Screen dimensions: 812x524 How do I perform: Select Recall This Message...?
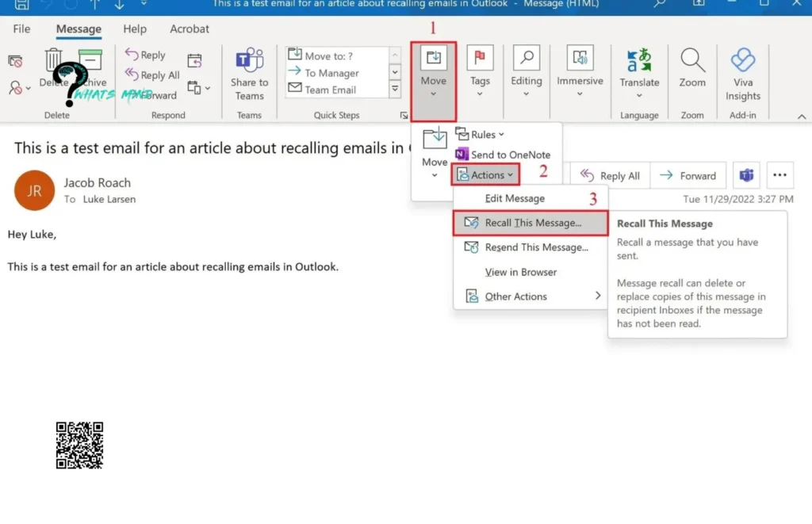pos(530,224)
